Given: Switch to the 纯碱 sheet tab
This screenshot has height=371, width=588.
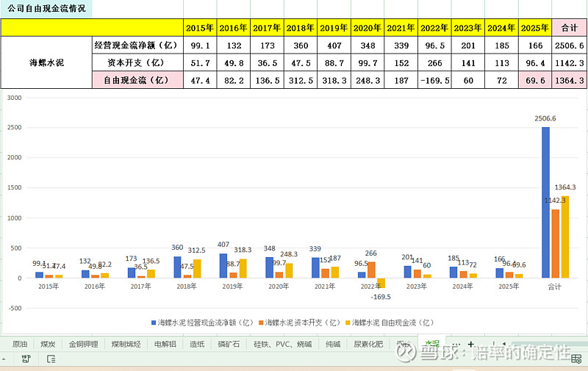Looking at the screenshot, I should pyautogui.click(x=333, y=344).
